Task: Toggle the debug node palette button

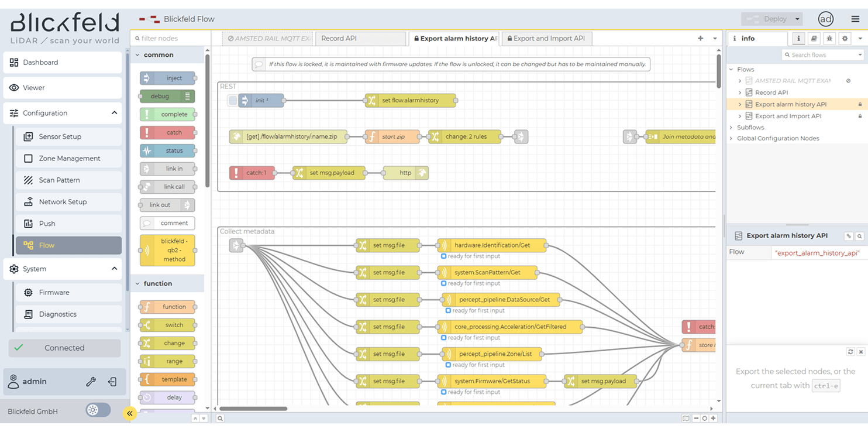Action: 188,96
